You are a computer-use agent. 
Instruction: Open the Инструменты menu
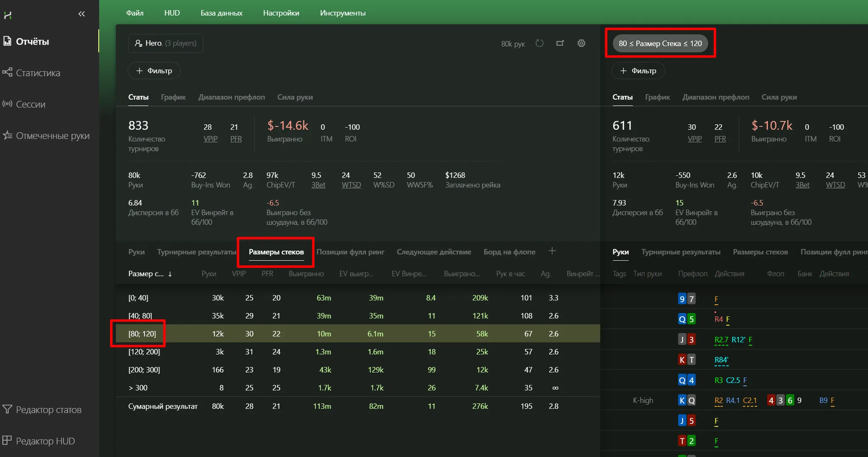pyautogui.click(x=342, y=13)
